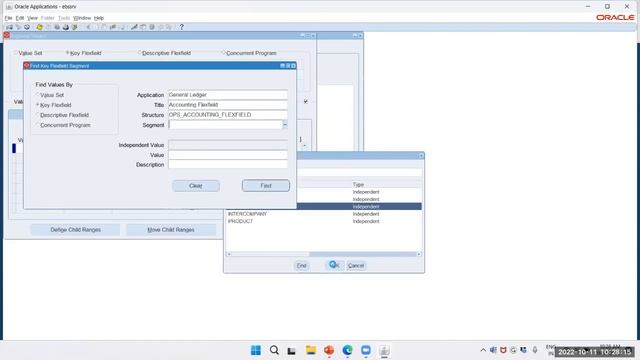
Task: Open the Windows Start menu
Action: (256, 350)
